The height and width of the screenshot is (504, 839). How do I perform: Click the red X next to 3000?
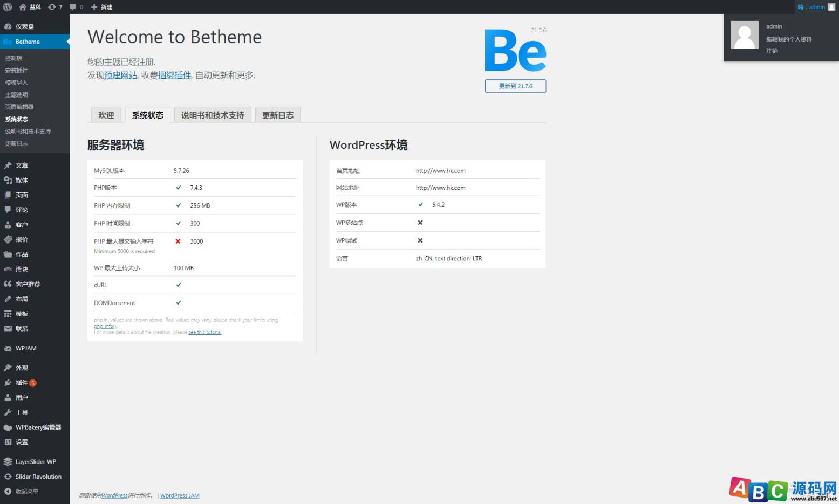click(178, 241)
